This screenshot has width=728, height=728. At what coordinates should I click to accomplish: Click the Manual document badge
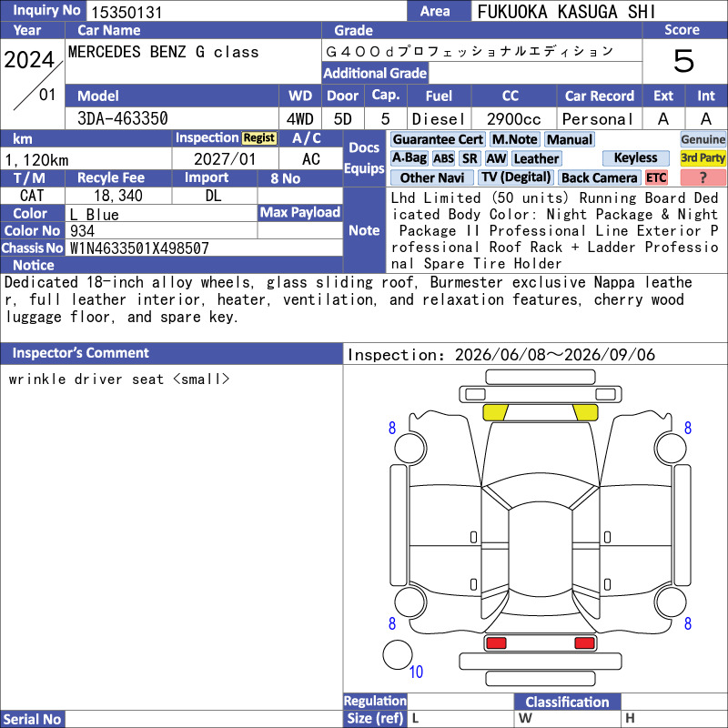pos(570,139)
